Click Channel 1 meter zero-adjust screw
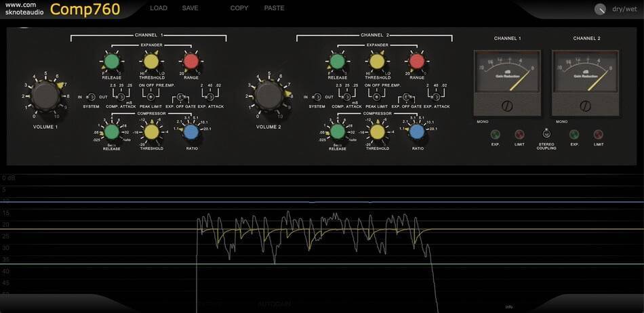This screenshot has height=313, width=644. tap(507, 106)
